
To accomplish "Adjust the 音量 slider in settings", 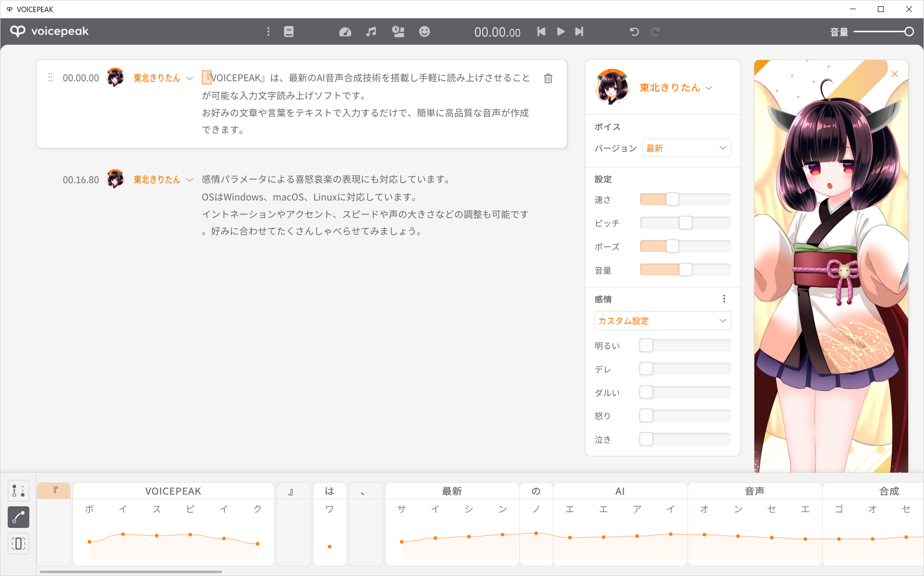I will click(685, 270).
